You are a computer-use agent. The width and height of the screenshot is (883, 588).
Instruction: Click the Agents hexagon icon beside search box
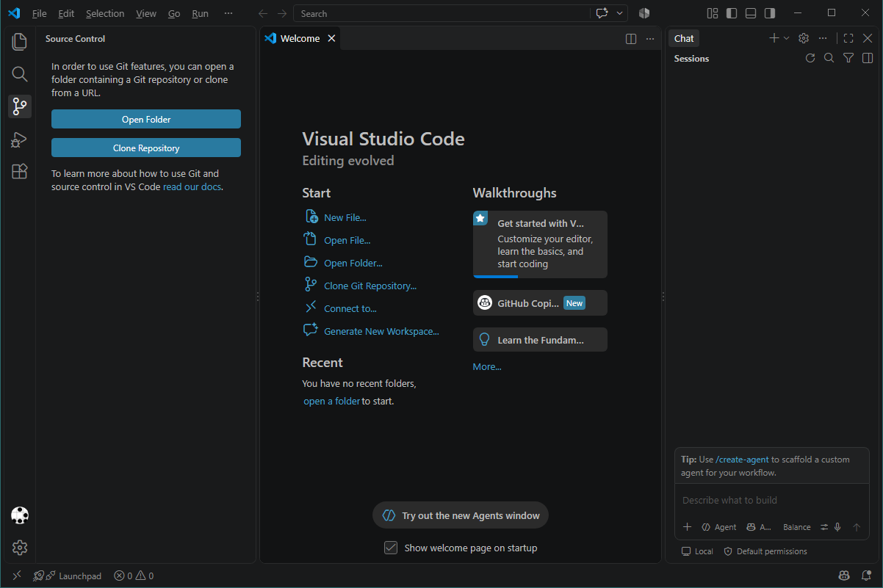click(x=644, y=13)
